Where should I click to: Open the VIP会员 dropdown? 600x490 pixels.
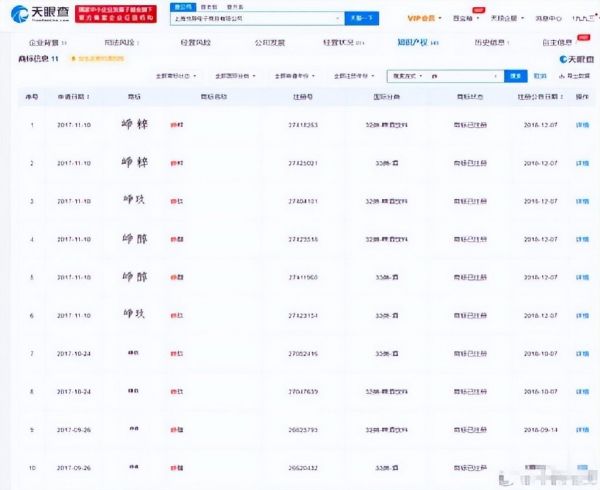coord(424,18)
